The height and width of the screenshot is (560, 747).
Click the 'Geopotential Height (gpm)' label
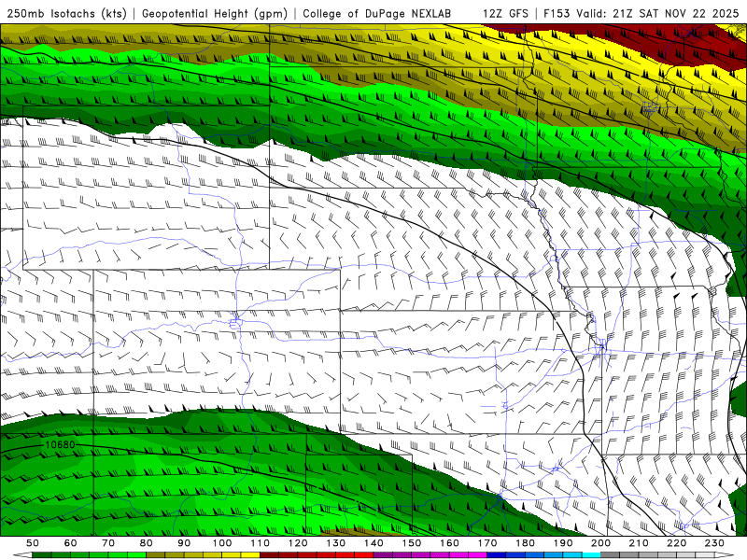pyautogui.click(x=215, y=13)
